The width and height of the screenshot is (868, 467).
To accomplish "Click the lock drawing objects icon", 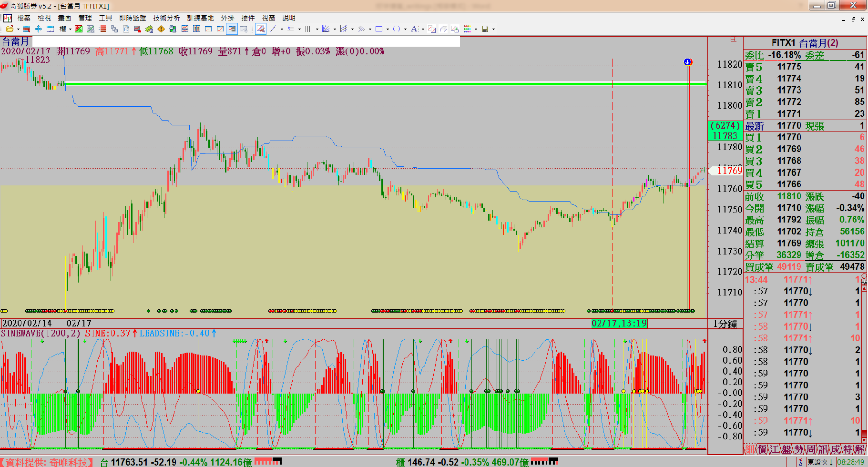I will click(455, 29).
